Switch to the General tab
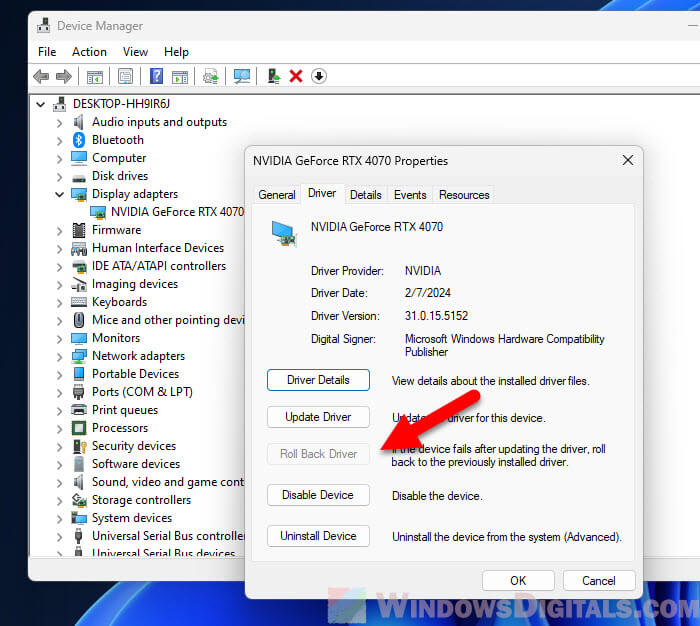This screenshot has width=700, height=626. [x=277, y=195]
